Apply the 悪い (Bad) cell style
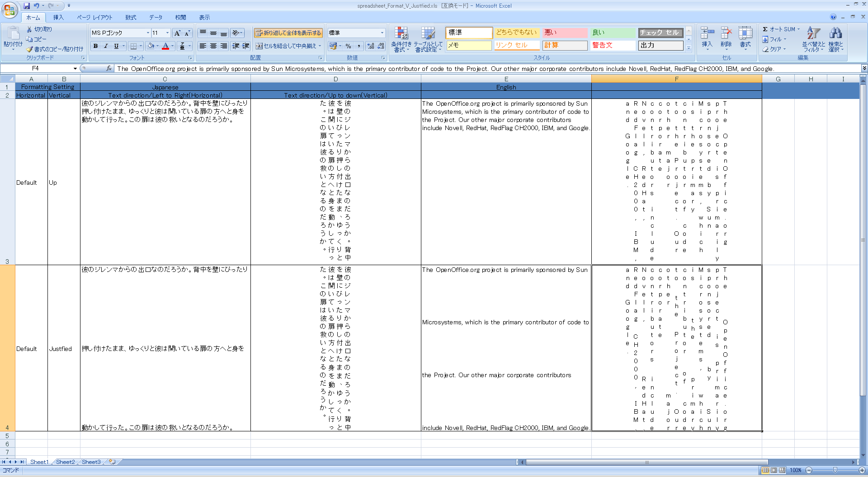 tap(564, 33)
